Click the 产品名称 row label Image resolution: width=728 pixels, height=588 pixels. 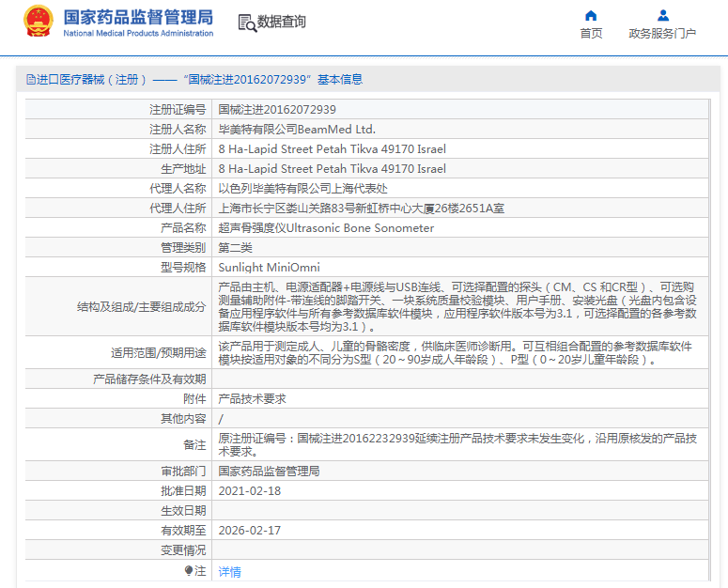tap(183, 228)
